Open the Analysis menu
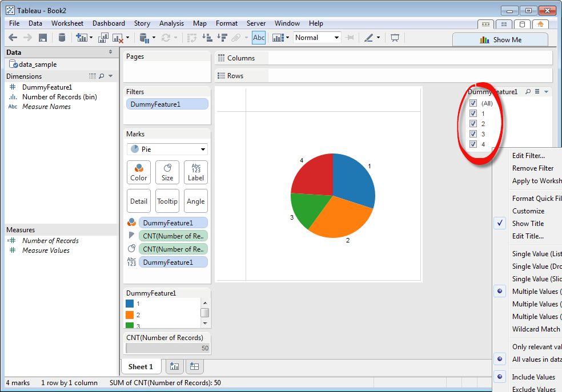The height and width of the screenshot is (392, 562). point(171,23)
